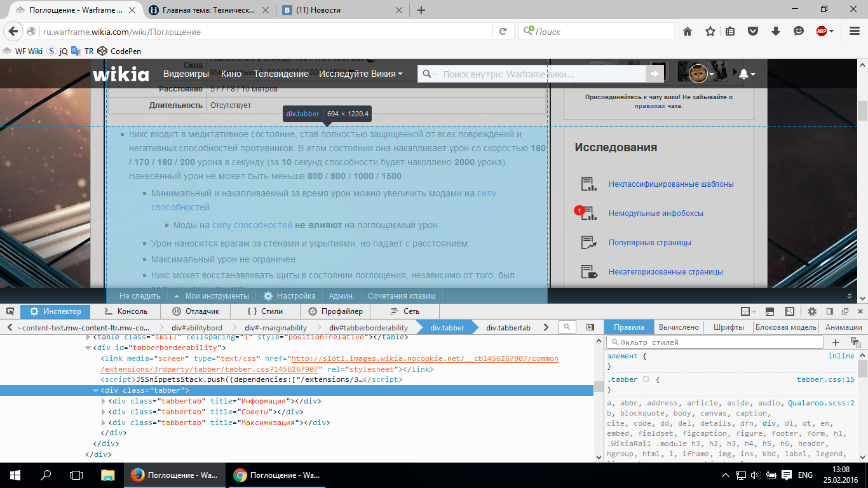Show bookmarks list icon
This screenshot has width=868, height=488.
tap(731, 31)
